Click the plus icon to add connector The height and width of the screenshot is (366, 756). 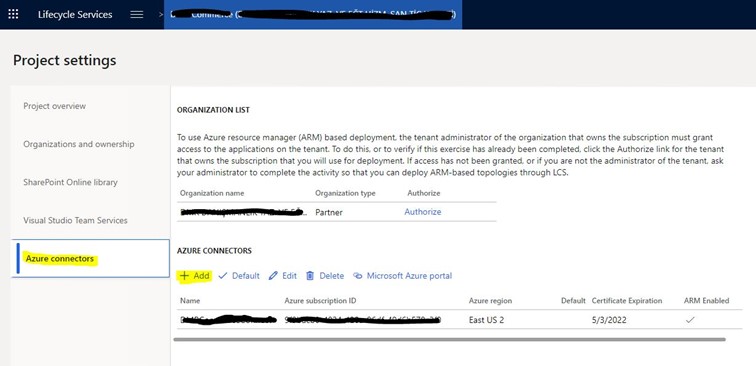tap(184, 276)
